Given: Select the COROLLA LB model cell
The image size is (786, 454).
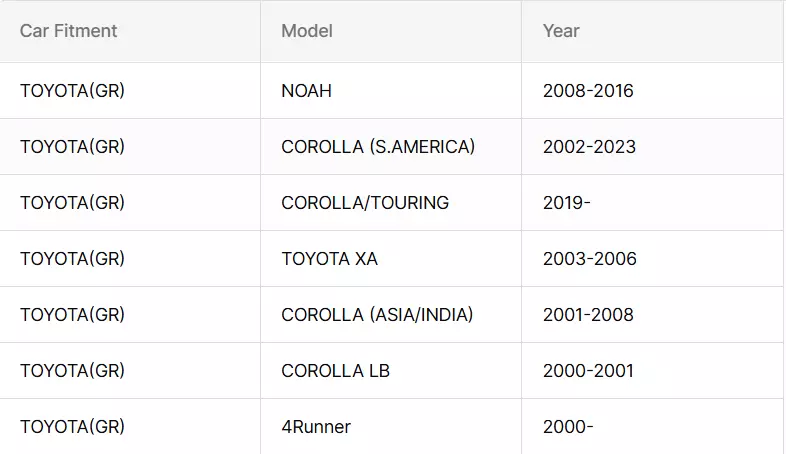Looking at the screenshot, I should [391, 371].
